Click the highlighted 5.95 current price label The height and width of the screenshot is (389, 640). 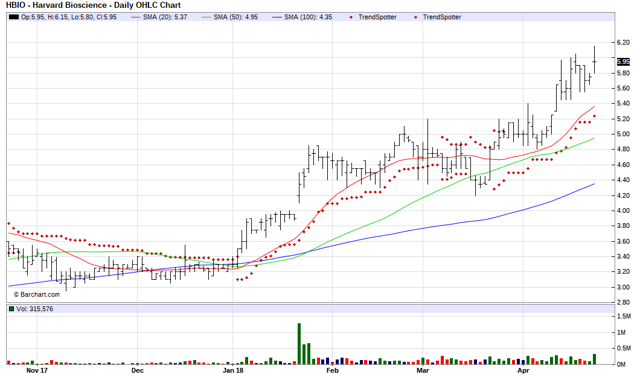click(x=623, y=62)
